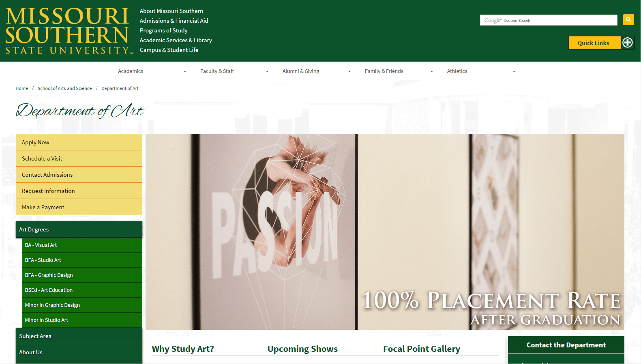Click the Missouri Southern State University logo
This screenshot has height=364, width=641.
tap(67, 31)
